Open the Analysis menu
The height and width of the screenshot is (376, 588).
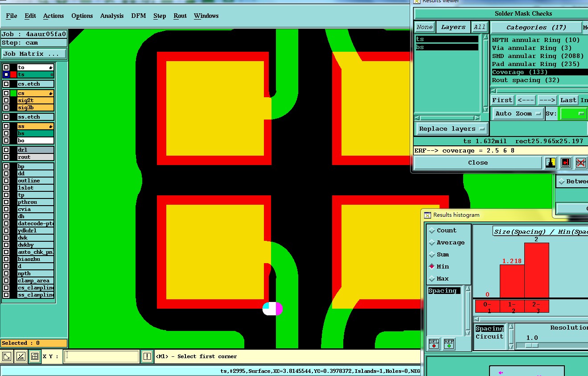[x=112, y=16]
